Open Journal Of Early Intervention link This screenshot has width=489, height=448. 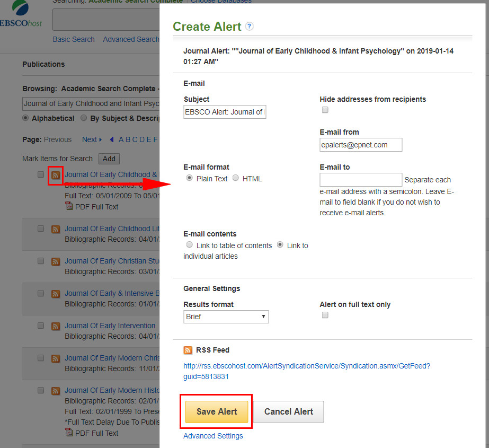click(110, 326)
